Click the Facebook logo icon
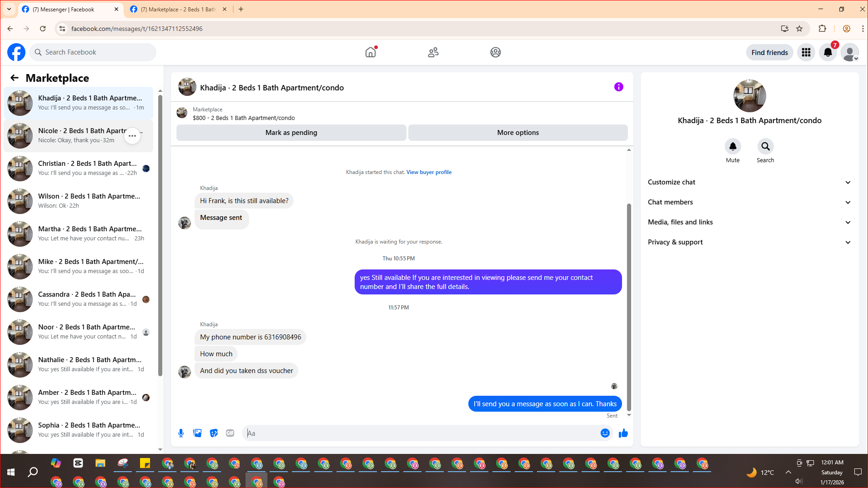868x488 pixels. point(16,52)
